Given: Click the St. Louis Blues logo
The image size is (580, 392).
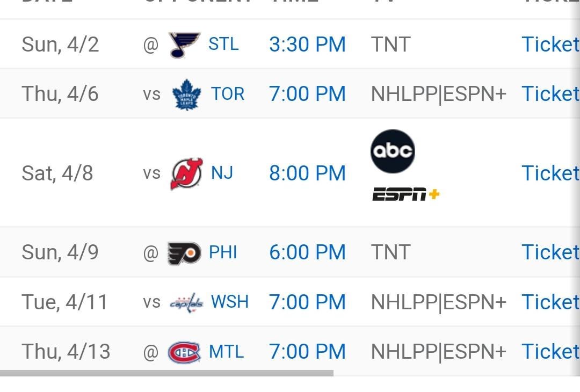Looking at the screenshot, I should (184, 45).
